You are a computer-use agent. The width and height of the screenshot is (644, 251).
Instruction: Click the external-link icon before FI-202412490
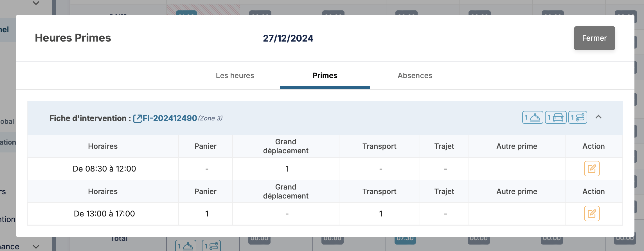pos(138,118)
